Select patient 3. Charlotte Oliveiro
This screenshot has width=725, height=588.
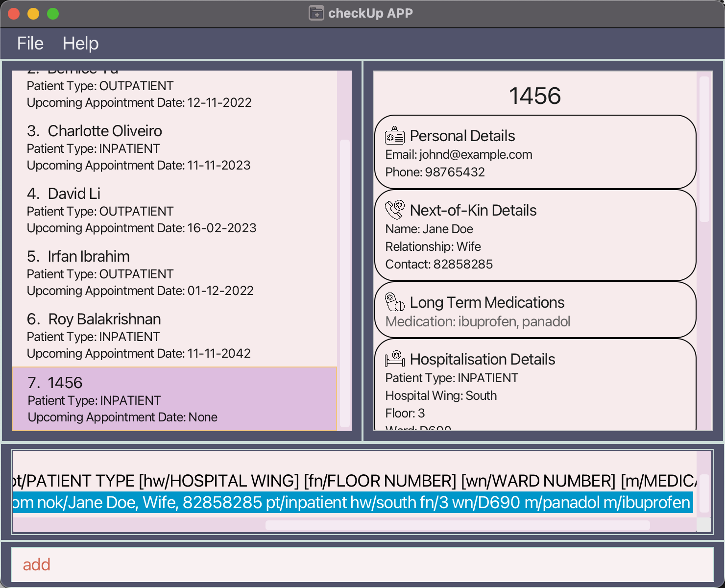coord(174,147)
